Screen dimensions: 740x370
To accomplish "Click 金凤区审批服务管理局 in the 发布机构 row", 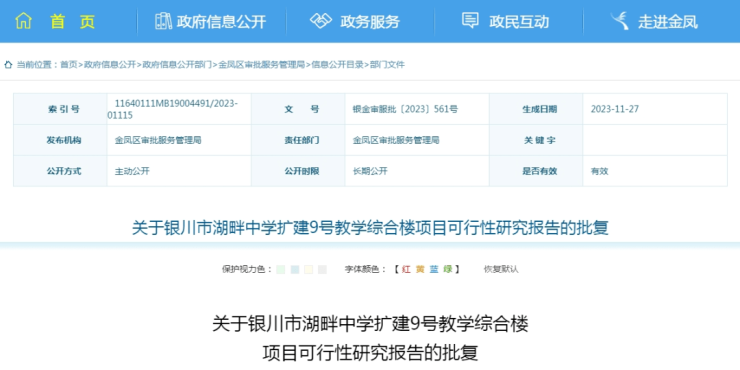I will pos(159,140).
